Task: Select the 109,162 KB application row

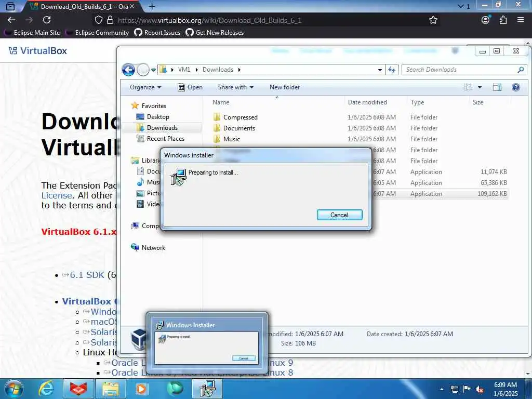Action: [x=440, y=194]
